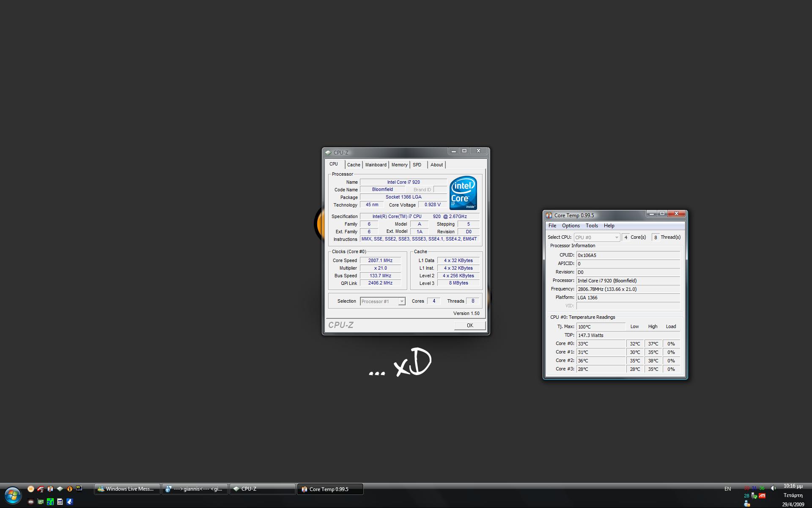The height and width of the screenshot is (508, 812).
Task: Open the dark icon in the lower quick launch row
Action: 30,502
